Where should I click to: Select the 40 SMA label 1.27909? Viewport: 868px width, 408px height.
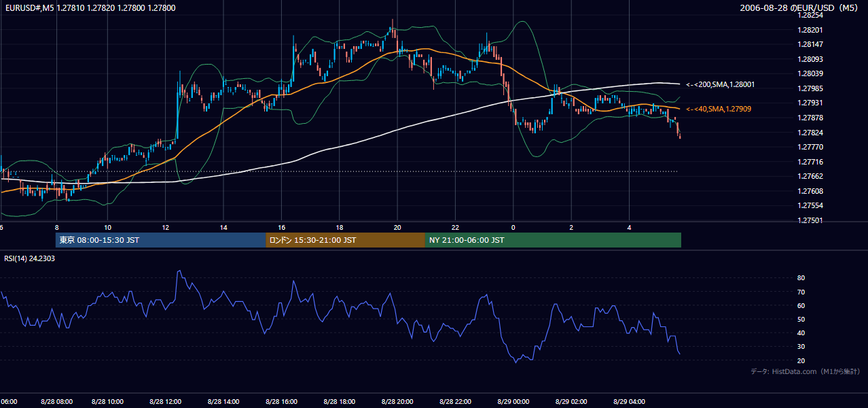pyautogui.click(x=719, y=109)
